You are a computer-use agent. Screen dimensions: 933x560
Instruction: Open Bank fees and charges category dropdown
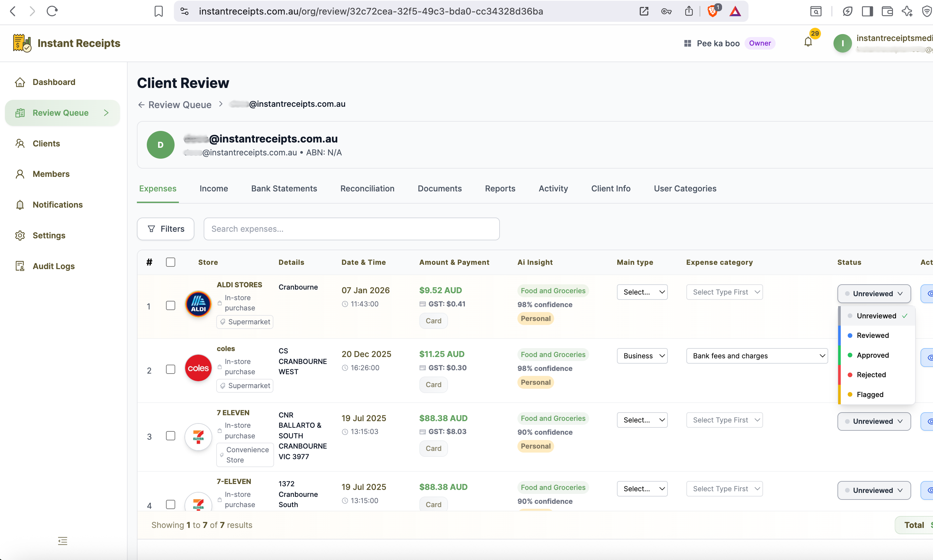pos(757,356)
